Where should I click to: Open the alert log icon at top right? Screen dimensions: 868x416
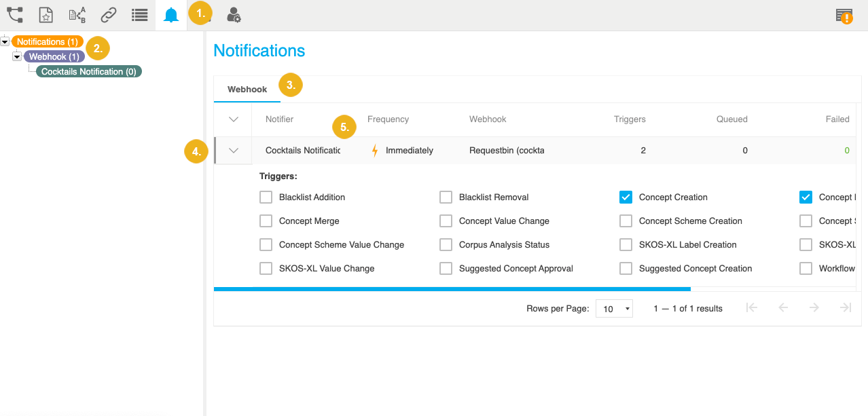tap(844, 14)
